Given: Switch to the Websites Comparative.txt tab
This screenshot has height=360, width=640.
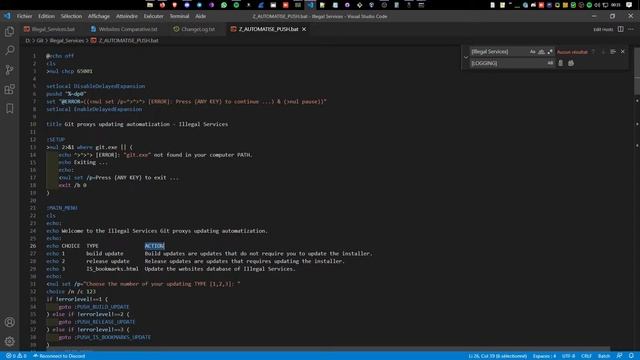Looking at the screenshot, I should click(x=124, y=29).
